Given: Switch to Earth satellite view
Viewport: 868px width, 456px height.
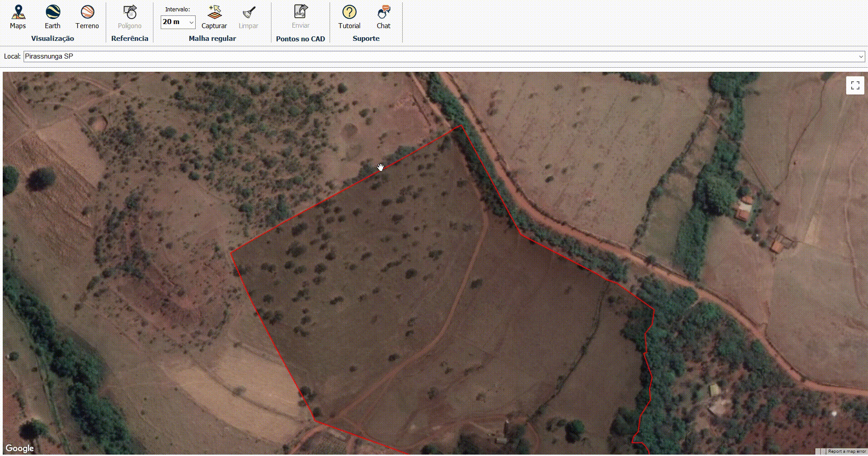Looking at the screenshot, I should coord(52,17).
